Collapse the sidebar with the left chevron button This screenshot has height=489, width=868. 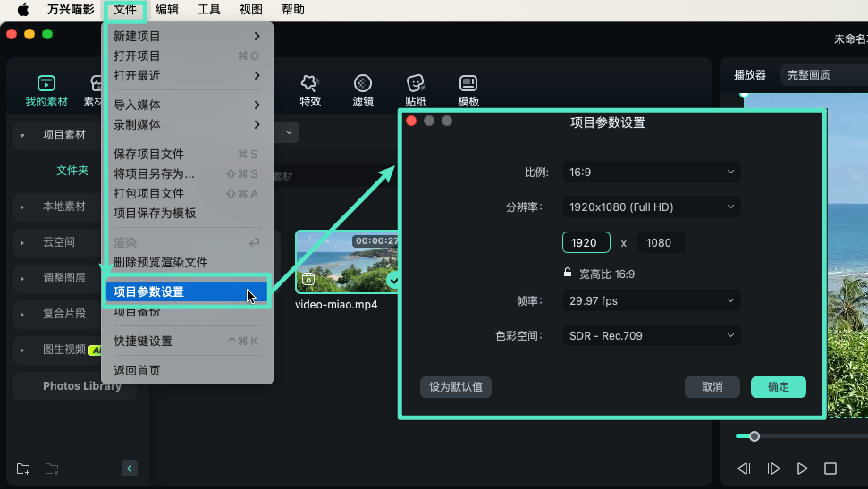click(x=129, y=468)
